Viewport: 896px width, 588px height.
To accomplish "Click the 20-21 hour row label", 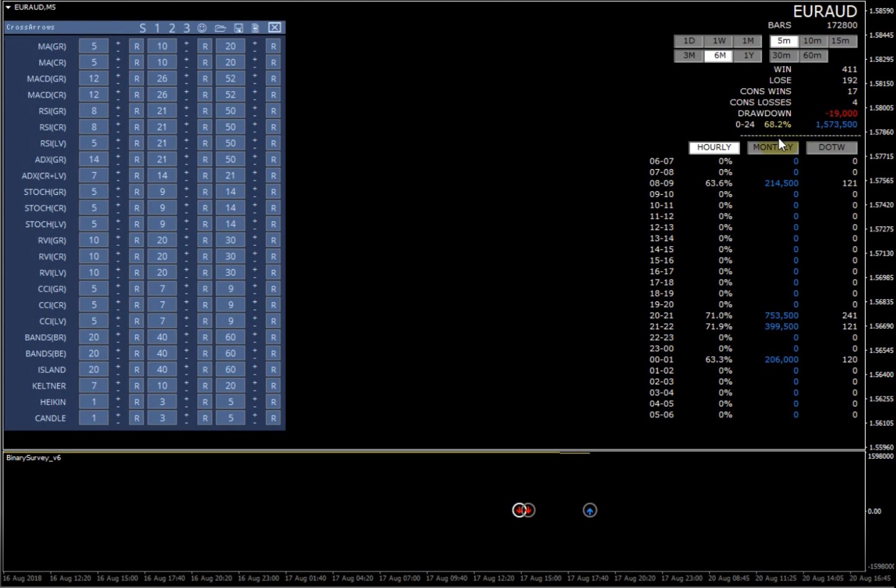I will (661, 316).
